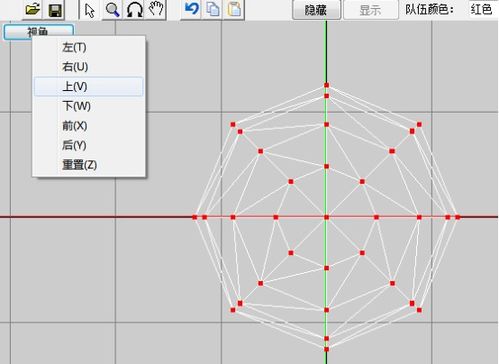The width and height of the screenshot is (499, 364).
Task: Select the center vertex at axis intersection
Action: [x=326, y=217]
